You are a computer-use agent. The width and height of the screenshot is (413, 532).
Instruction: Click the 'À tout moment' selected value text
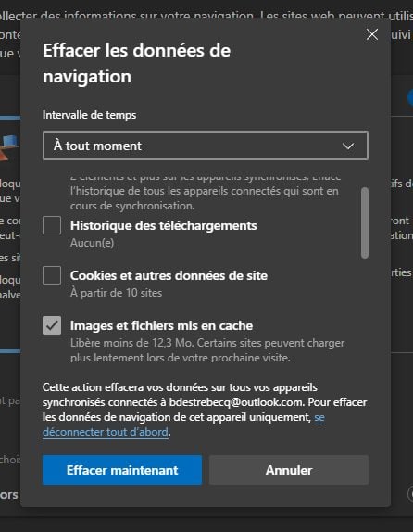click(97, 146)
